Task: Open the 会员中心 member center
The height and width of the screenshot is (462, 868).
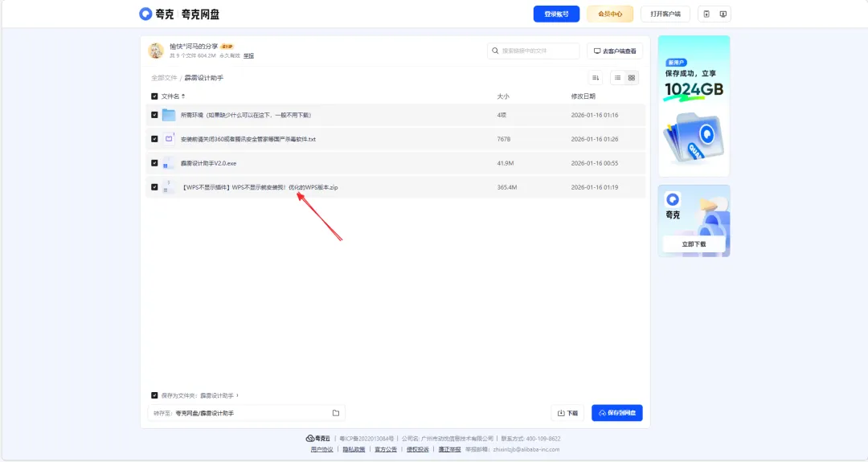Action: click(x=610, y=14)
